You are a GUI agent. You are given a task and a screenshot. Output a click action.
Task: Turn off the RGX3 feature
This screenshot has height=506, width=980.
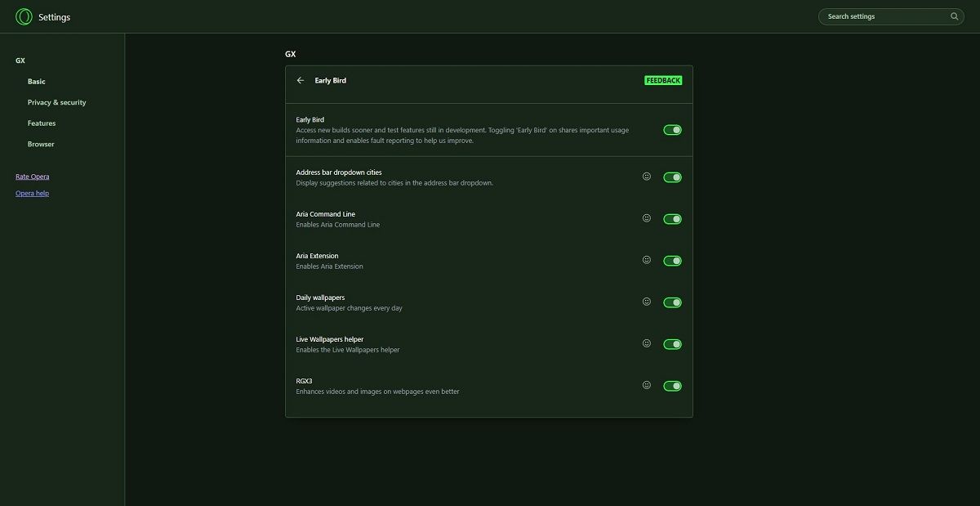671,384
